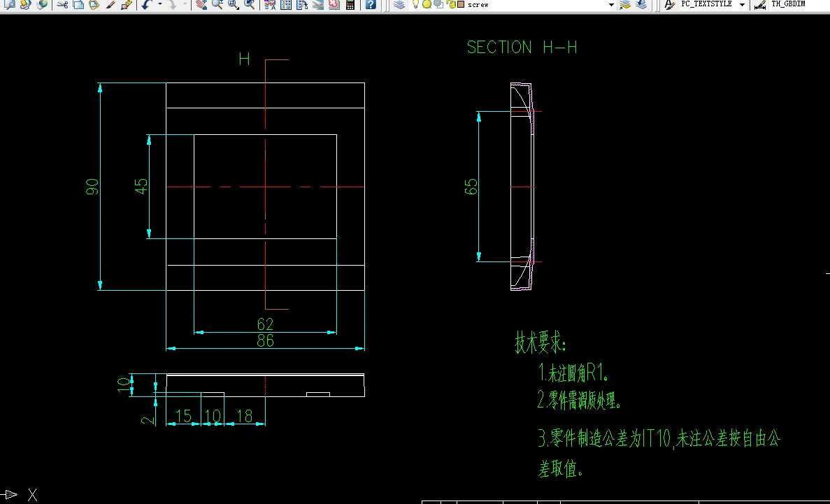
Task: Activate Zoom Realtime magnifier tool
Action: 217,4
